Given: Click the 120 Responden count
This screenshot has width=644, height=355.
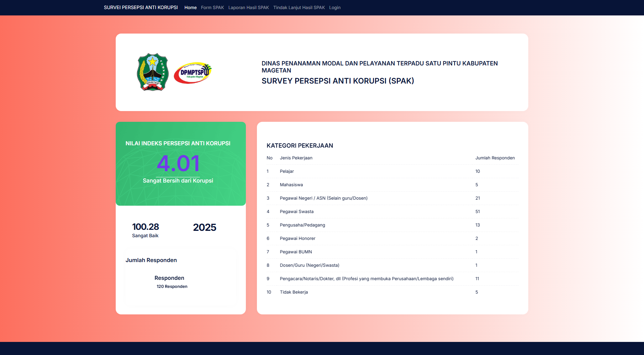Looking at the screenshot, I should coord(172,287).
